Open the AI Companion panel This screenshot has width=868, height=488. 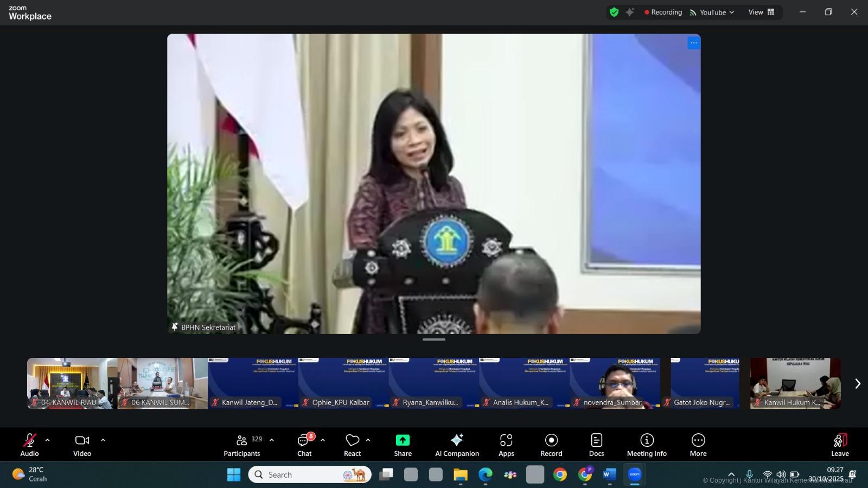457,445
